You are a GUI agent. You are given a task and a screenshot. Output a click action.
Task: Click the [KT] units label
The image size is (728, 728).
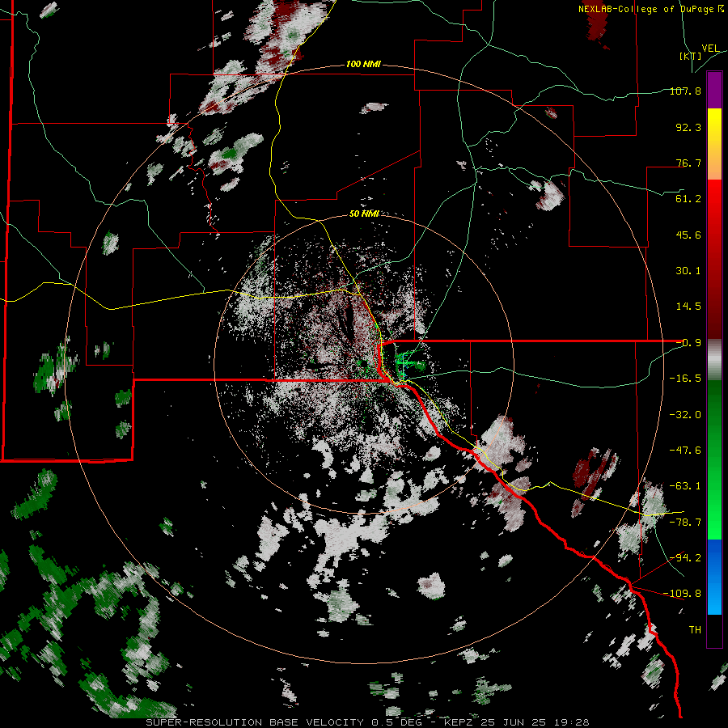click(x=691, y=56)
